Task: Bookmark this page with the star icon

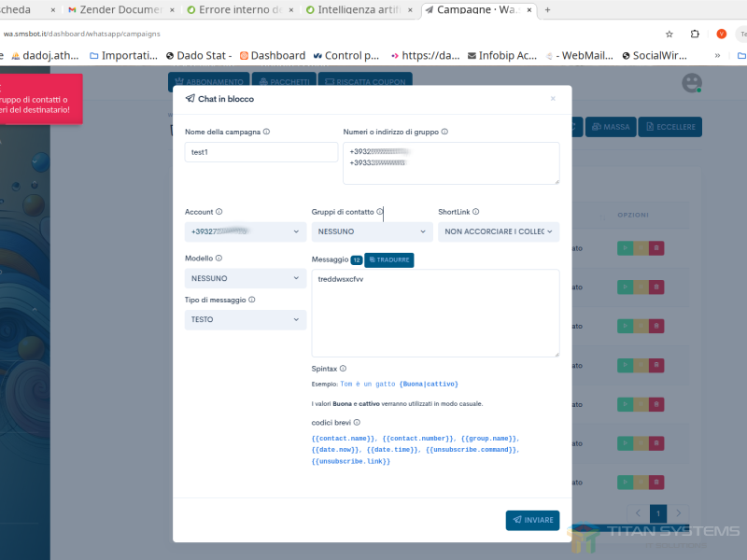Action: (669, 34)
